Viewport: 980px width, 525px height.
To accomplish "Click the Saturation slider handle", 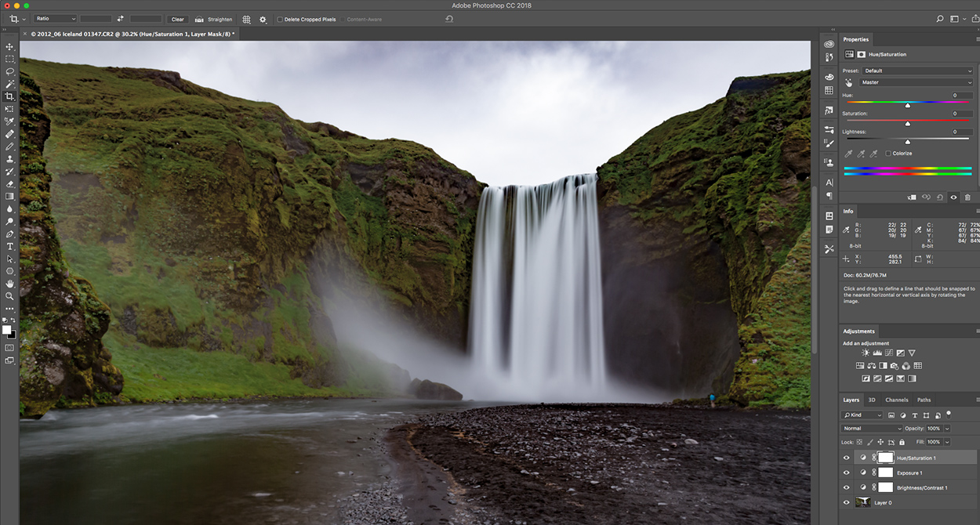I will pyautogui.click(x=908, y=123).
